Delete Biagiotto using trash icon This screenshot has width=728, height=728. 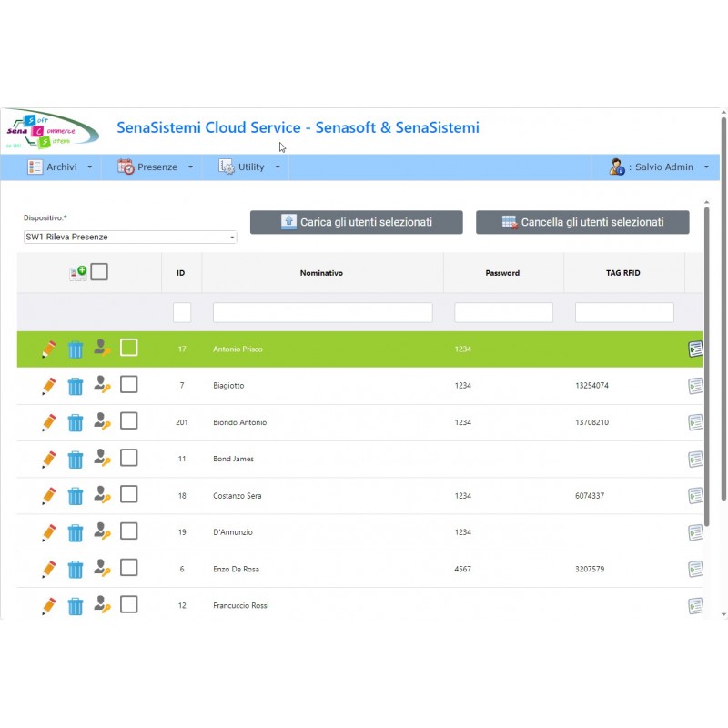[x=76, y=386]
